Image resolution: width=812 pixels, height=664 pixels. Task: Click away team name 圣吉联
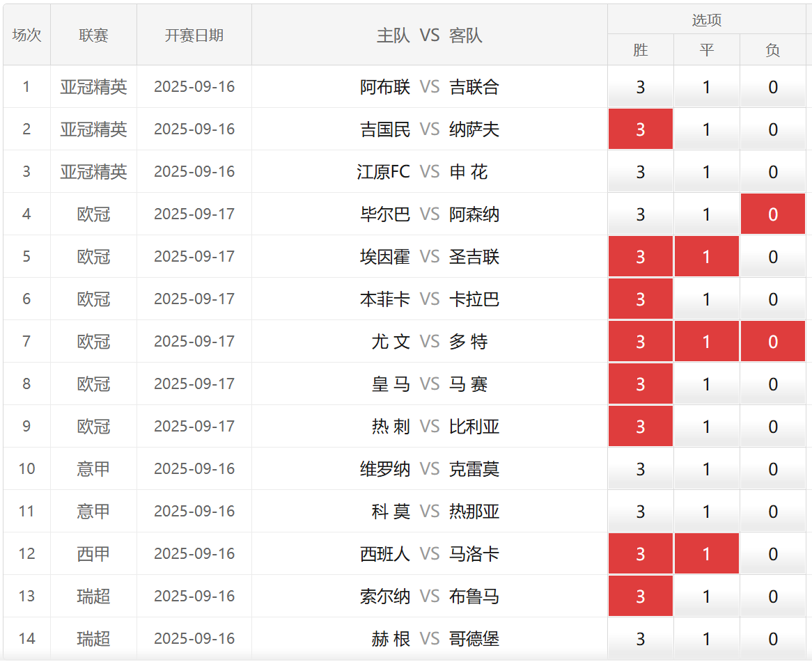point(474,257)
